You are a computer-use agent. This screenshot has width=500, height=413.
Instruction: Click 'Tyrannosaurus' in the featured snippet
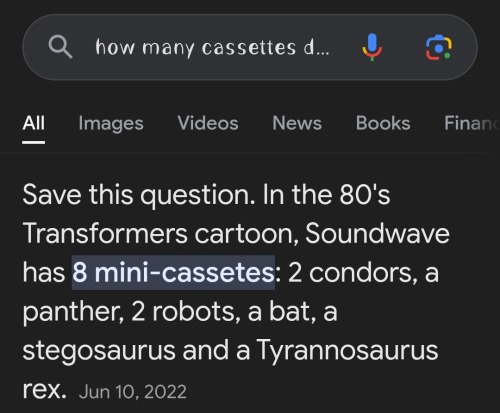tap(347, 351)
